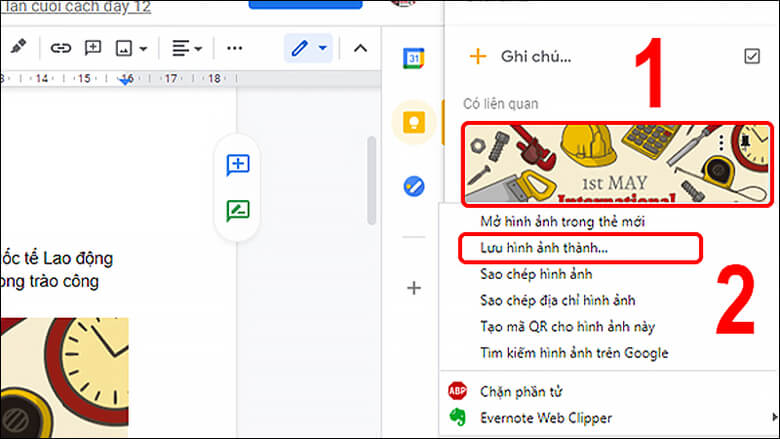Click the floating add comment button

tap(238, 165)
